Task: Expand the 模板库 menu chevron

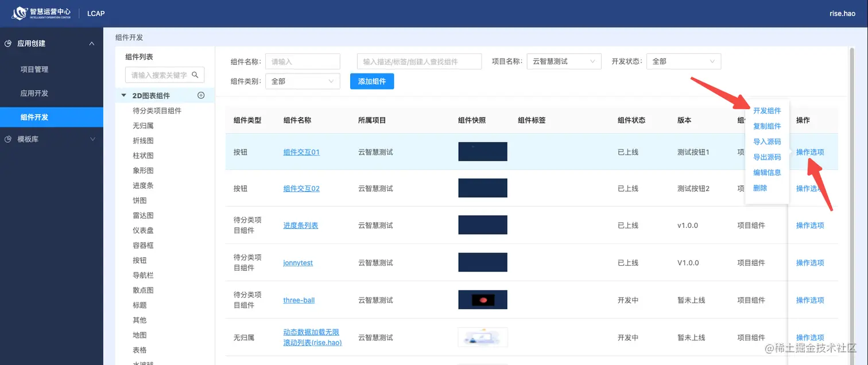Action: tap(92, 139)
